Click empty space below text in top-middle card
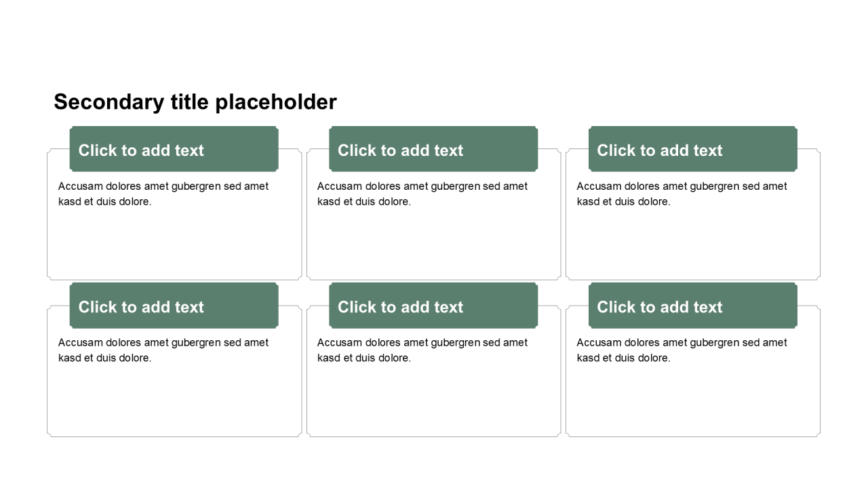 pyautogui.click(x=433, y=244)
